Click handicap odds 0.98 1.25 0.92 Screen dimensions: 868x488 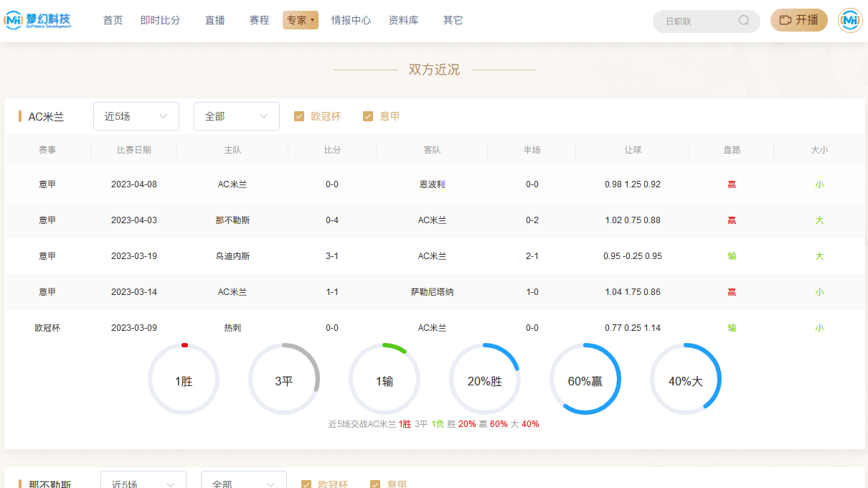[633, 184]
